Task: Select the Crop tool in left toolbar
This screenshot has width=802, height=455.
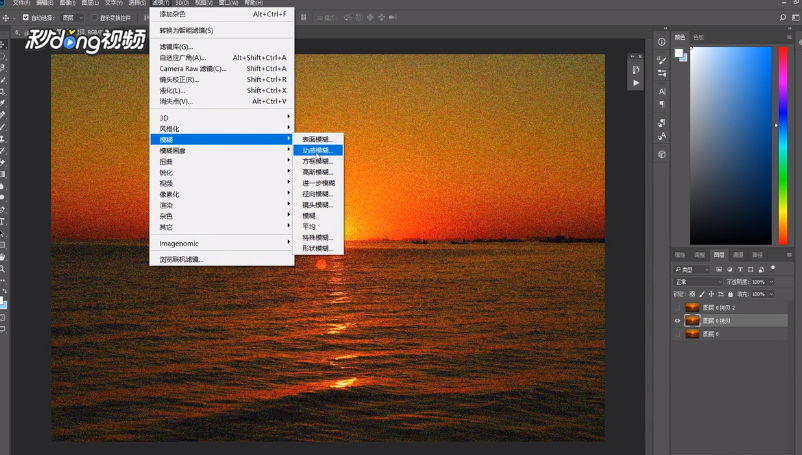Action: tap(3, 92)
